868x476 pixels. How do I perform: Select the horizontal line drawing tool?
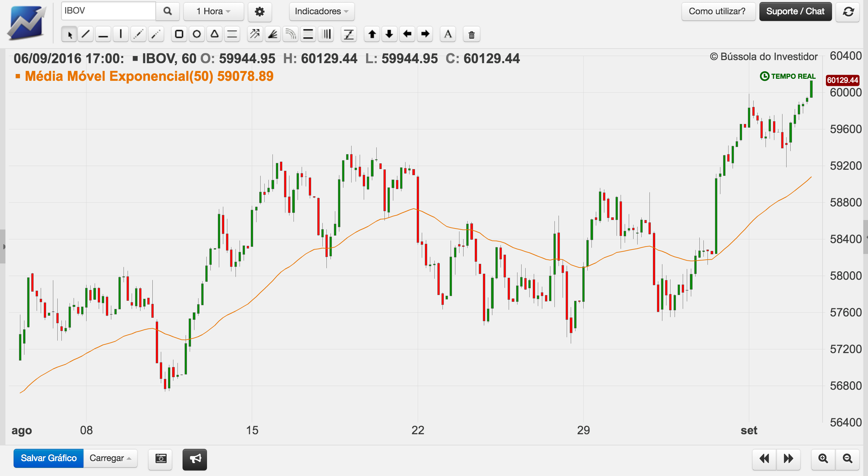coord(103,34)
